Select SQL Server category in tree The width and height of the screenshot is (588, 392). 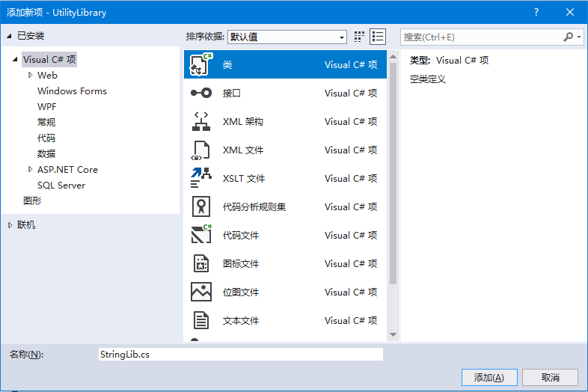click(x=61, y=186)
